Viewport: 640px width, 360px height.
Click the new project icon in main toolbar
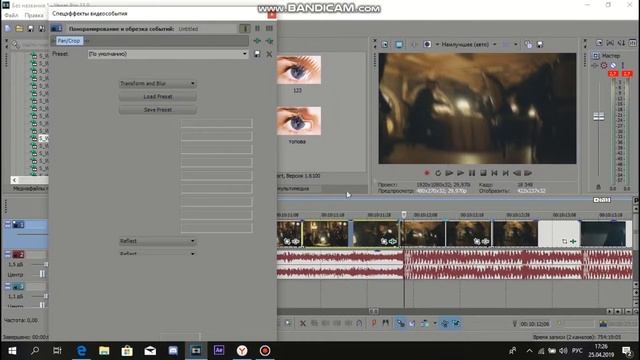(8, 29)
